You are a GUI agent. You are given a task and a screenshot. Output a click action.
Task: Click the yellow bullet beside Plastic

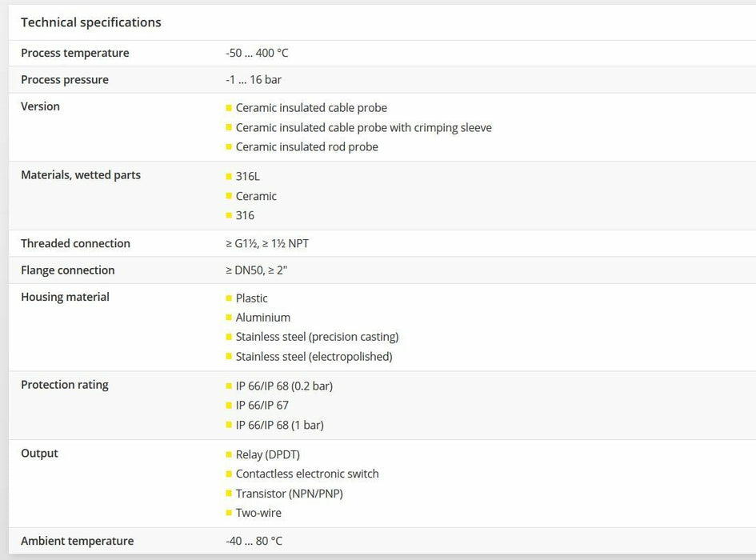point(229,298)
